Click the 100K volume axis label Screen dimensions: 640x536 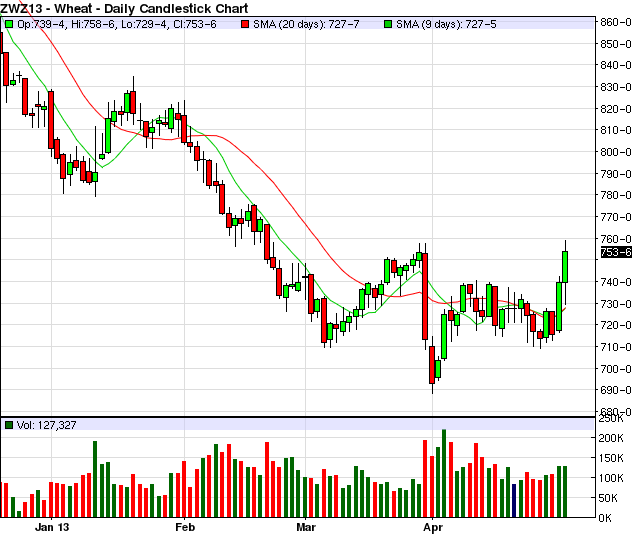click(611, 478)
